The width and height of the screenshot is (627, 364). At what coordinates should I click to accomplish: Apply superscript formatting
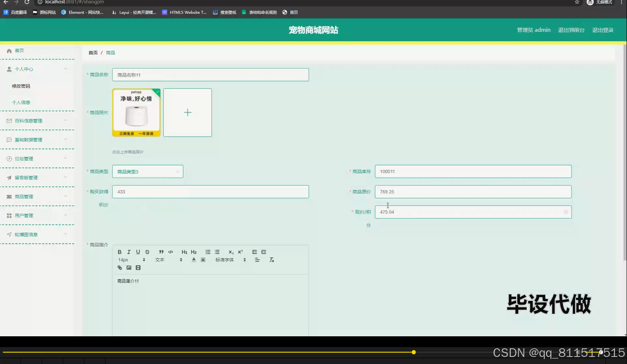click(x=240, y=252)
